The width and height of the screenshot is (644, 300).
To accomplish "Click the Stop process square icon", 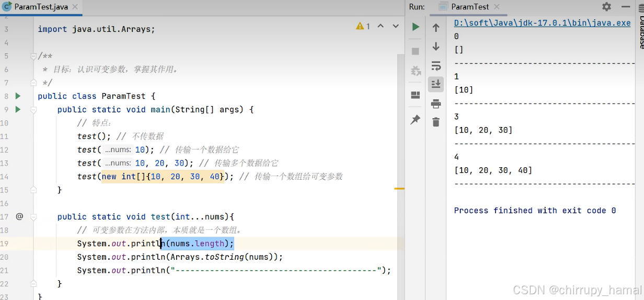I will click(416, 51).
